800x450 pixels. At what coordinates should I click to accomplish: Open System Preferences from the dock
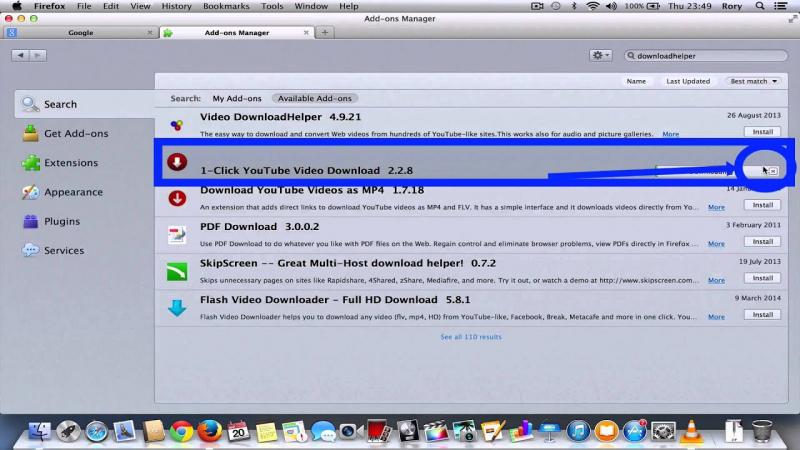[662, 432]
